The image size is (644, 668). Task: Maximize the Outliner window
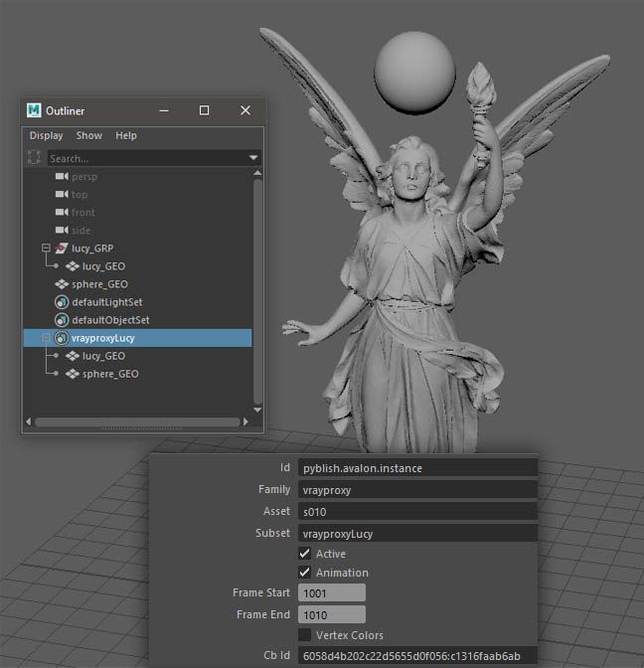click(204, 110)
